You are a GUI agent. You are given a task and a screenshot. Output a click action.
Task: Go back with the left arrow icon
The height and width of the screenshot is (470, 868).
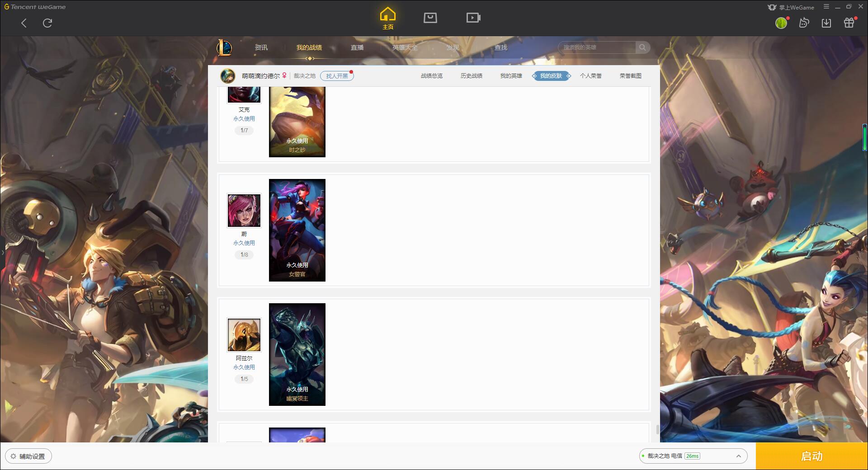point(24,23)
